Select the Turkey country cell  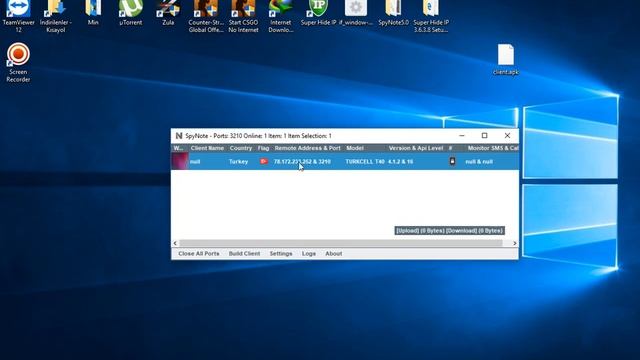click(238, 162)
